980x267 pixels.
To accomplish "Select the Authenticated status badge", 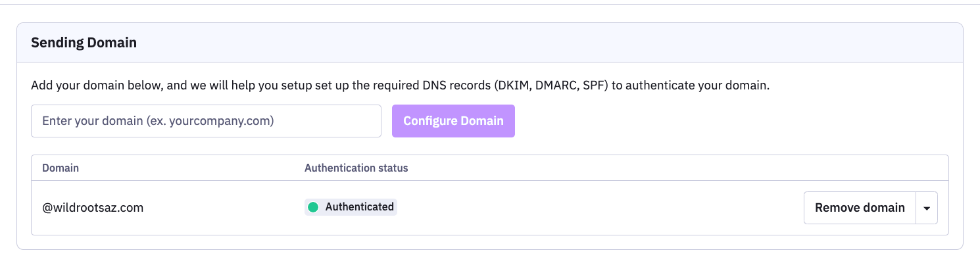I will (x=351, y=207).
